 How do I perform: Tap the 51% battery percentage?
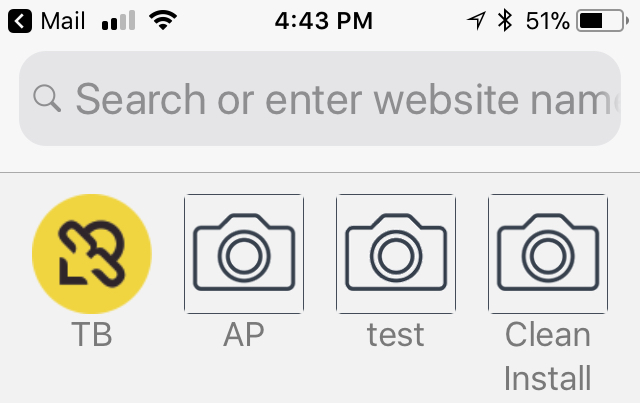coord(547,20)
